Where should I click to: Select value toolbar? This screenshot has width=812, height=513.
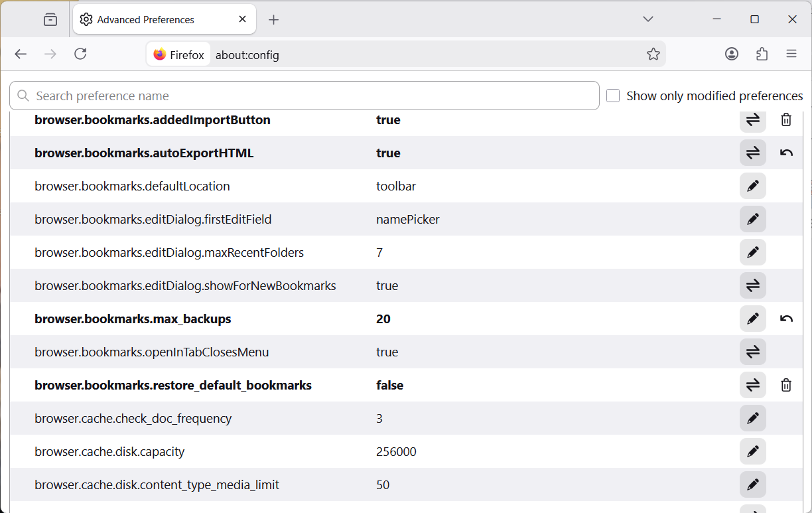coord(396,186)
